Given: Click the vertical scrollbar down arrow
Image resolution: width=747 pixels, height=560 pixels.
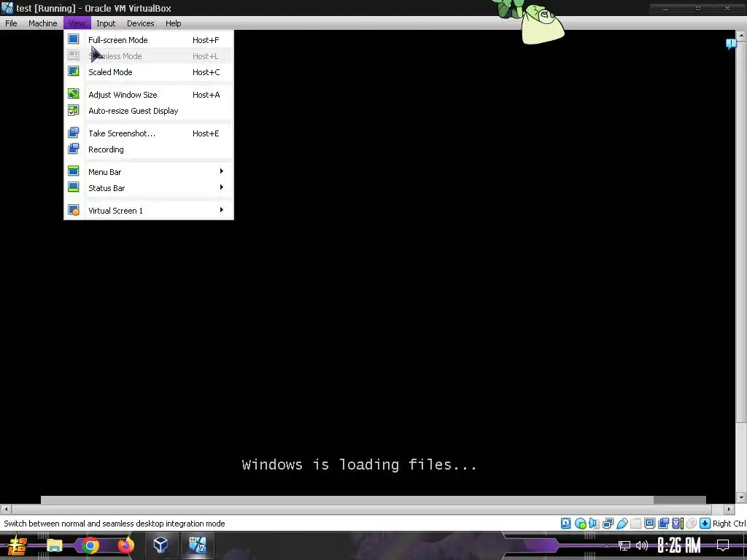Looking at the screenshot, I should (x=741, y=497).
